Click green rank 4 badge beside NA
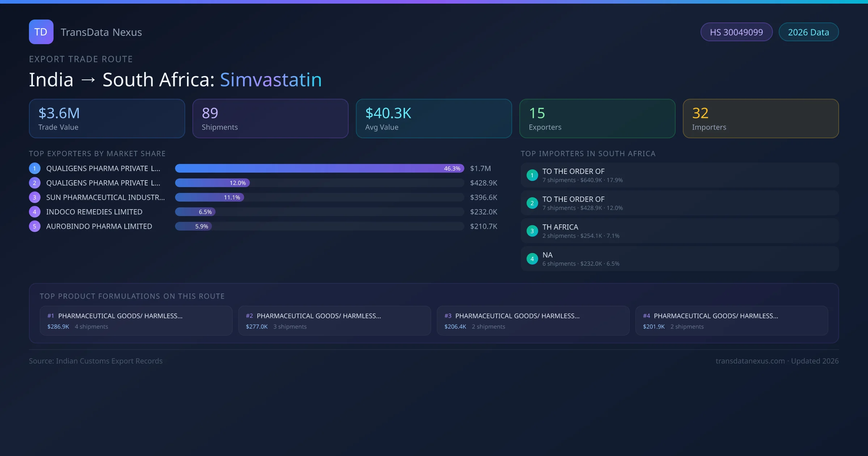Screen dimensions: 868x456 point(532,259)
